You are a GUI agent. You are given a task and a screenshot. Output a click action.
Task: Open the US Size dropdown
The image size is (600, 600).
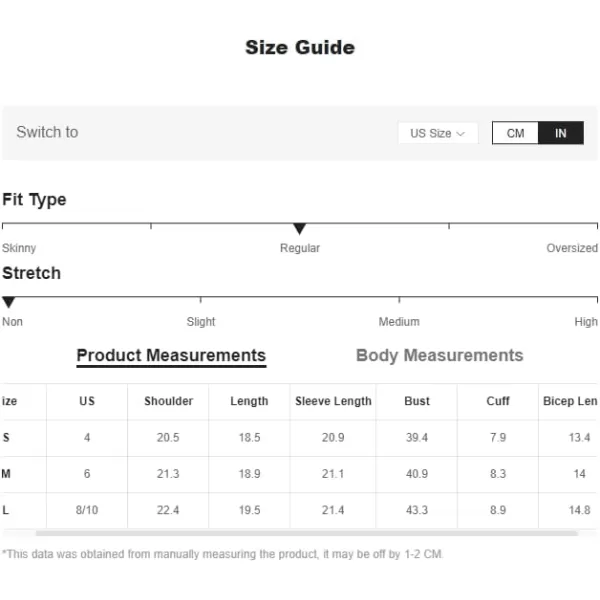pos(438,133)
